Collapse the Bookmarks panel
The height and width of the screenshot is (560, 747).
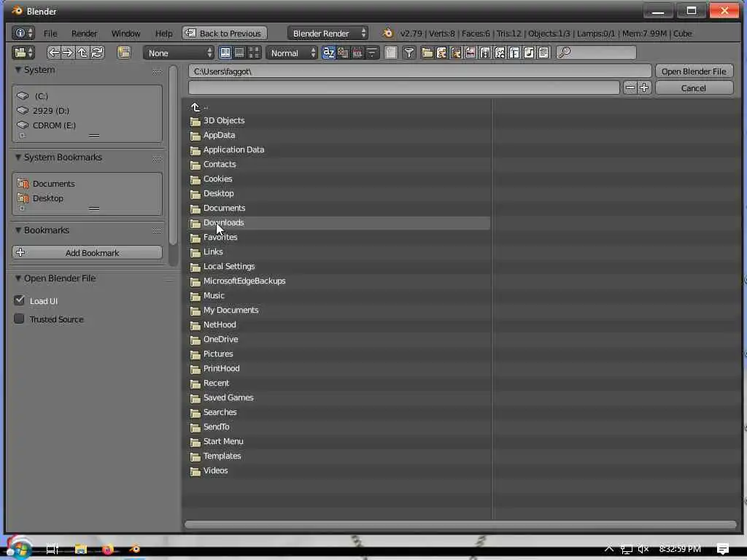18,230
